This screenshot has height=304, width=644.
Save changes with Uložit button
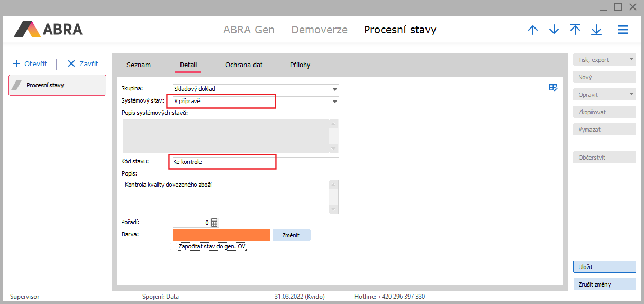(x=604, y=267)
